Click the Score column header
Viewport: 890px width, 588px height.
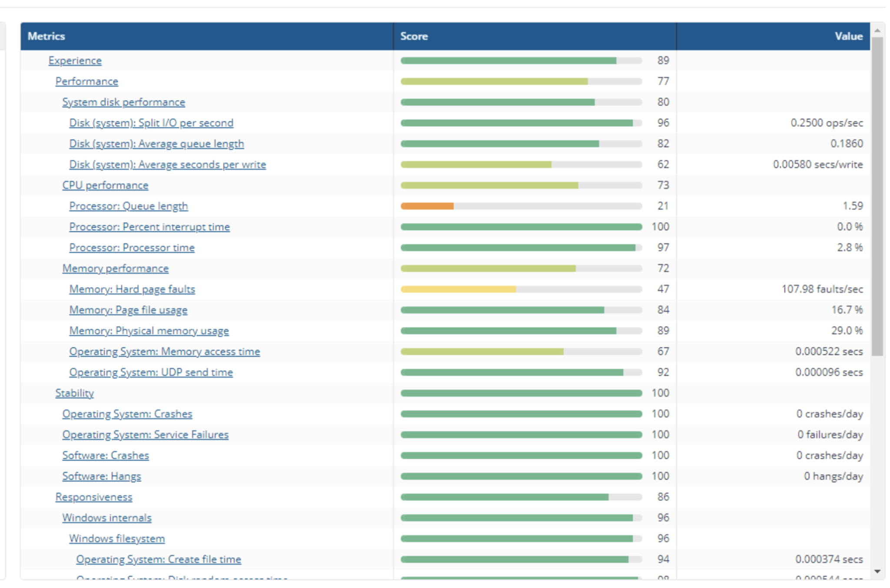414,37
